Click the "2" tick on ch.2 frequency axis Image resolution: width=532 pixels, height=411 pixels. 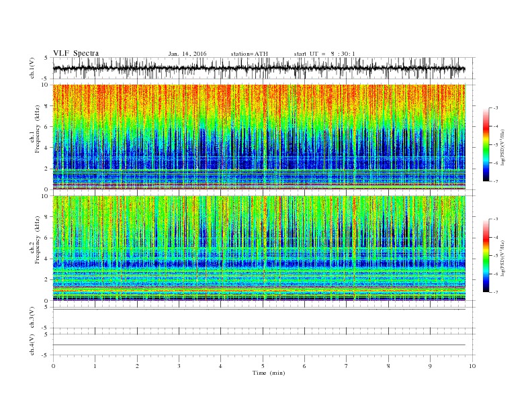point(47,280)
